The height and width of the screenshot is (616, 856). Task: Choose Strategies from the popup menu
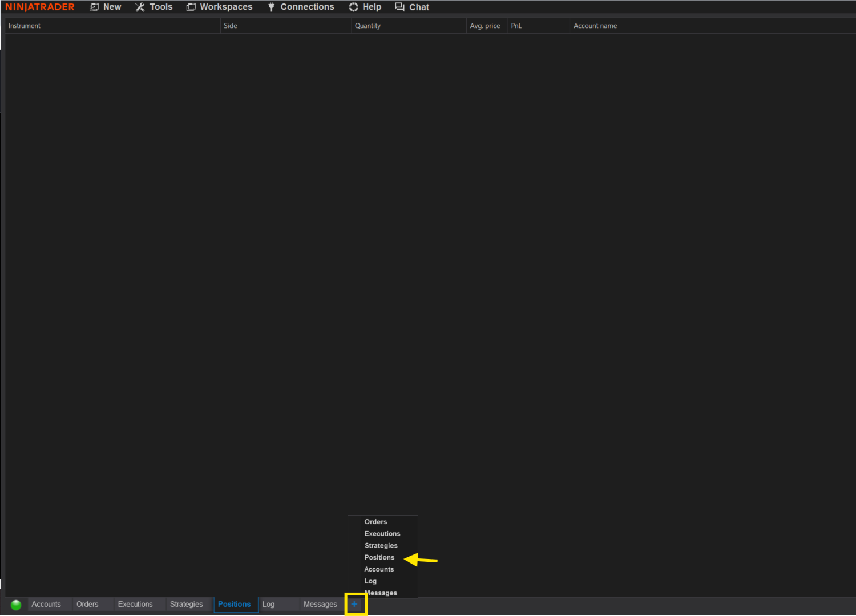coord(383,546)
